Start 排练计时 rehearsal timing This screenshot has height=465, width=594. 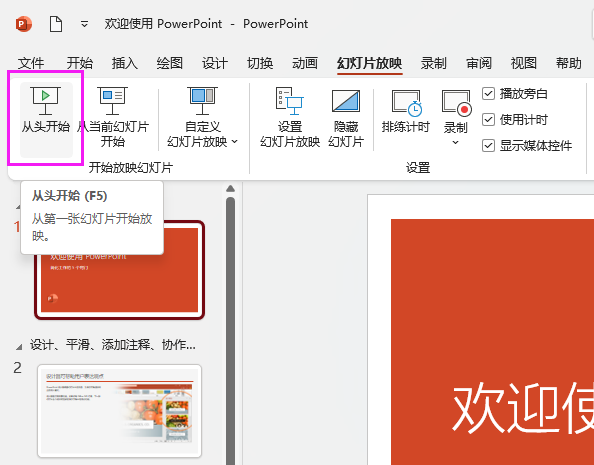(x=406, y=112)
